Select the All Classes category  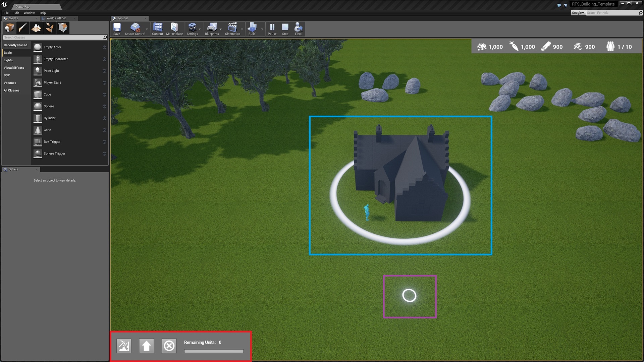(11, 90)
